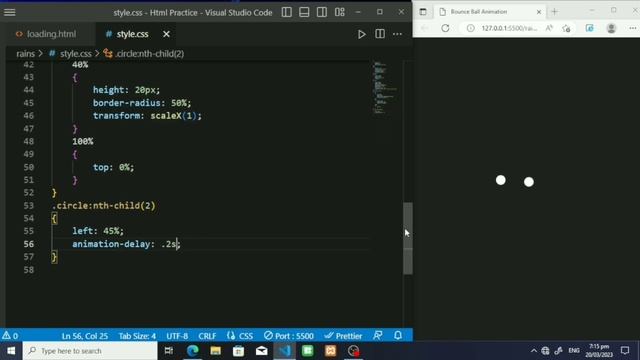Open editor More Actions ellipsis
Viewport: 640px width, 360px height.
pyautogui.click(x=397, y=34)
